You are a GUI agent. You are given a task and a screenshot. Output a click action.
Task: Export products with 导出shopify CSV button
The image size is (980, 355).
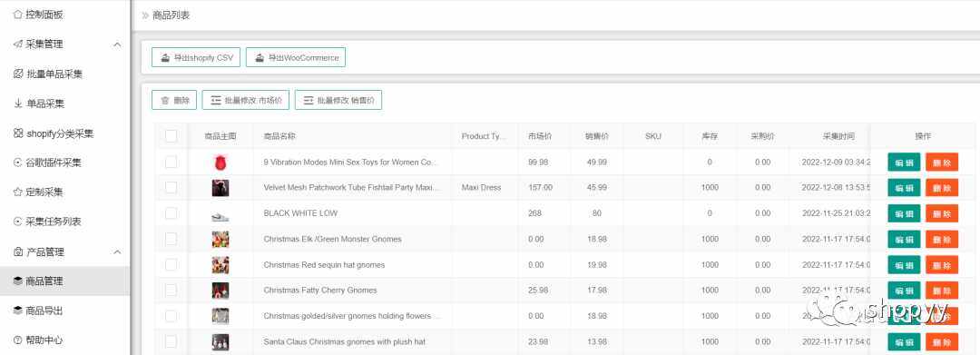click(x=196, y=57)
